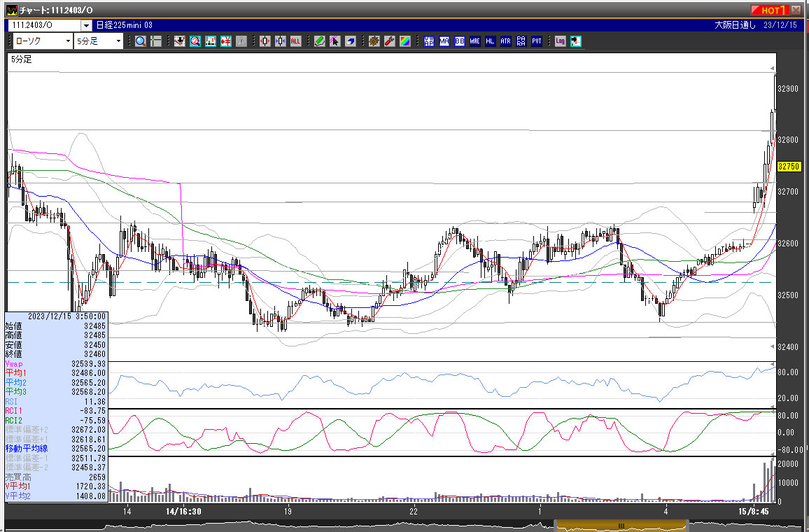The width and height of the screenshot is (809, 532).
Task: Click the chart app icon in title bar
Action: [x=11, y=10]
